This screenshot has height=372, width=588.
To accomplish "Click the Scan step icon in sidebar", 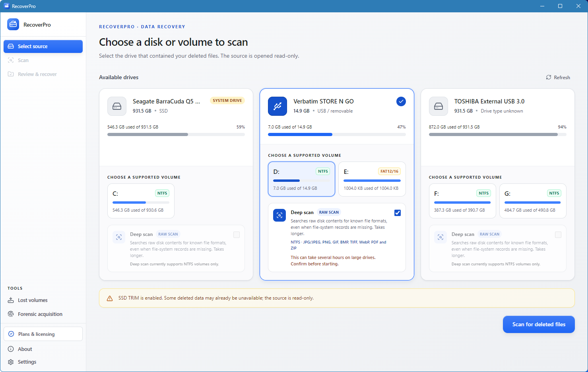I will 11,60.
